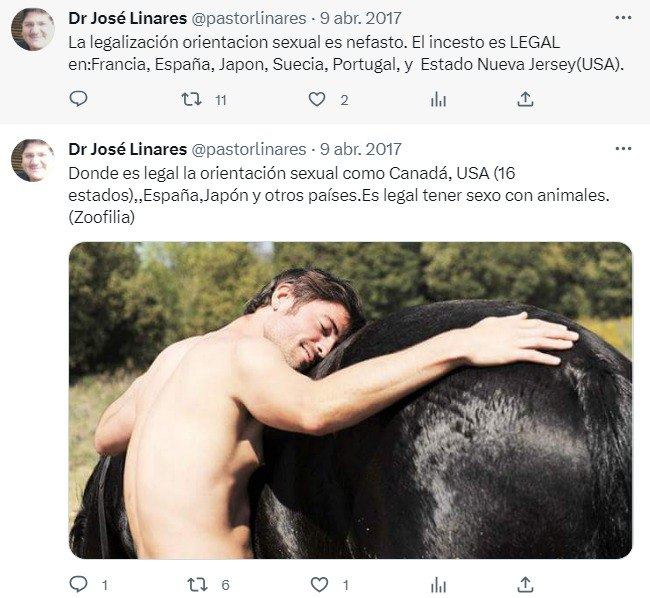Click @pastorlinares handle in first tweet
The width and height of the screenshot is (650, 598).
point(249,18)
